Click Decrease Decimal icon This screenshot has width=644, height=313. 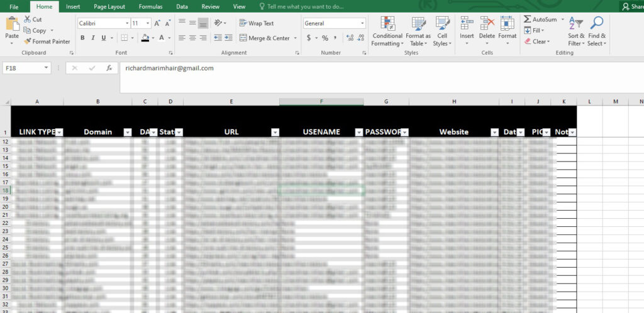pyautogui.click(x=360, y=38)
